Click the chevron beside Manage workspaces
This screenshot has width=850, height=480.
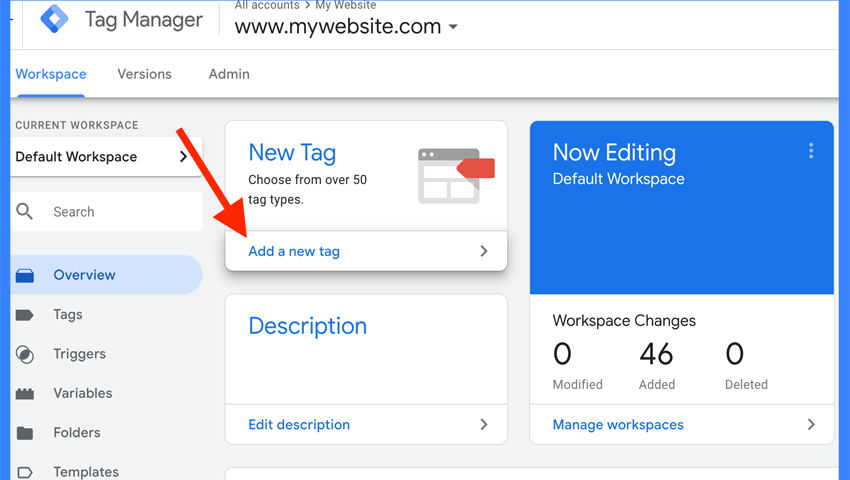pyautogui.click(x=811, y=425)
